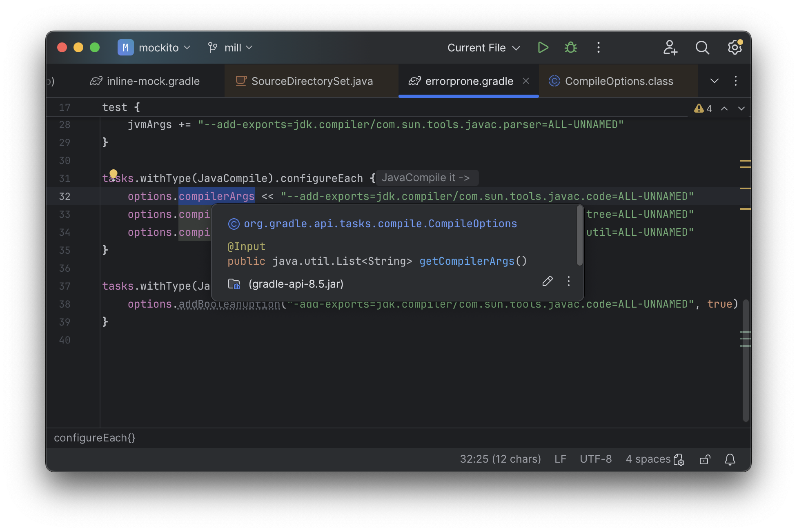
Task: Close the errorprone.gradle tab
Action: click(526, 81)
